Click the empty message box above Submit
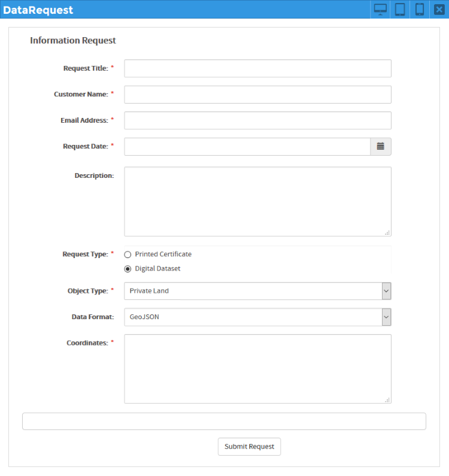 coord(224,421)
